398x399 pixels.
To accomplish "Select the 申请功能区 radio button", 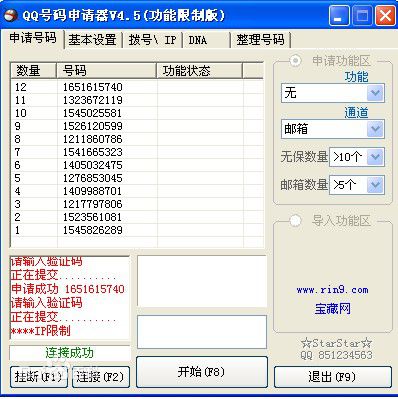I will (295, 61).
